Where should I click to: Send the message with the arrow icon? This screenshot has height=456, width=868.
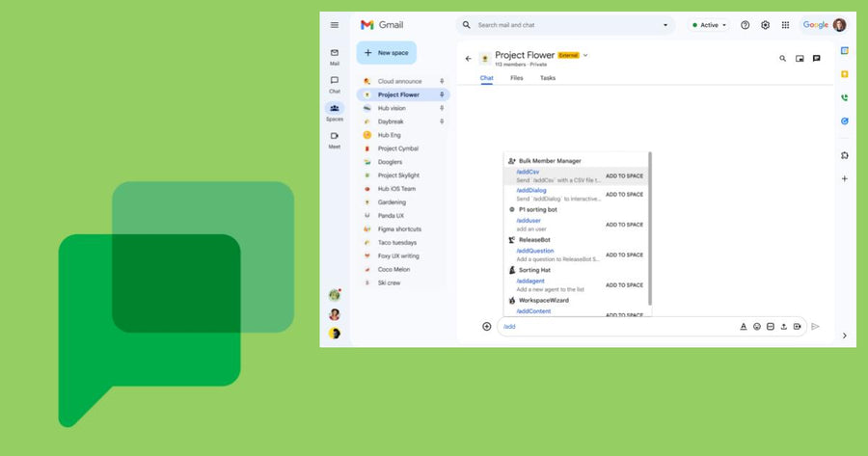click(x=815, y=327)
